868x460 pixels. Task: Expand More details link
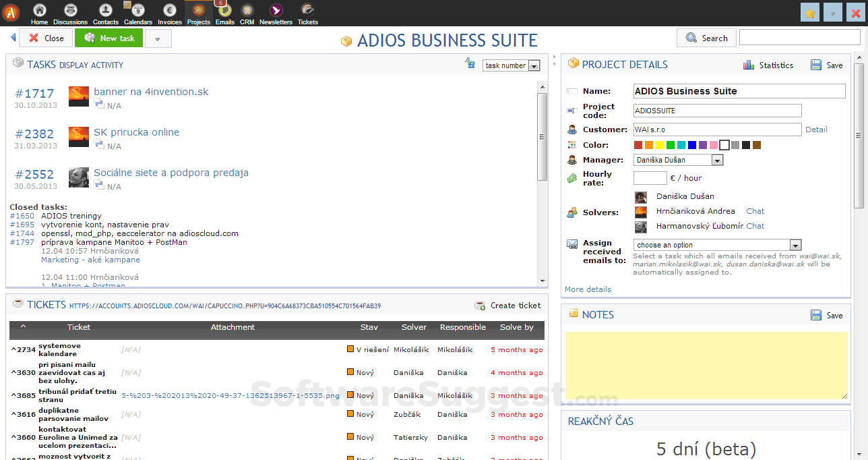pyautogui.click(x=588, y=289)
